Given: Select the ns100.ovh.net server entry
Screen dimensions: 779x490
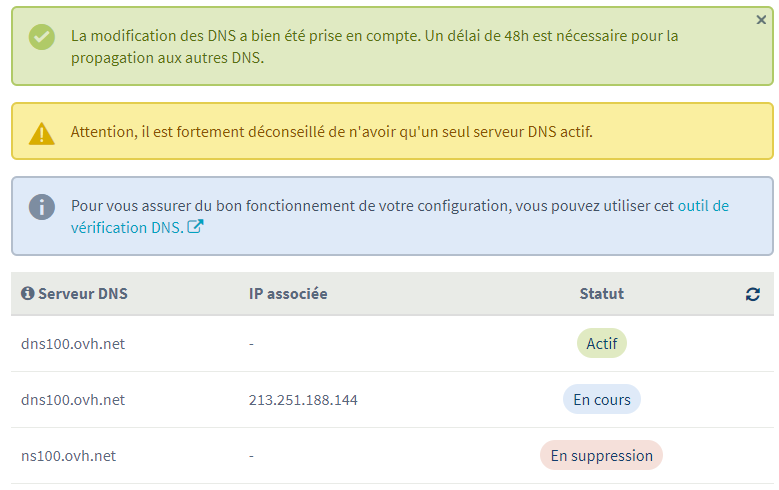Looking at the screenshot, I should 68,456.
